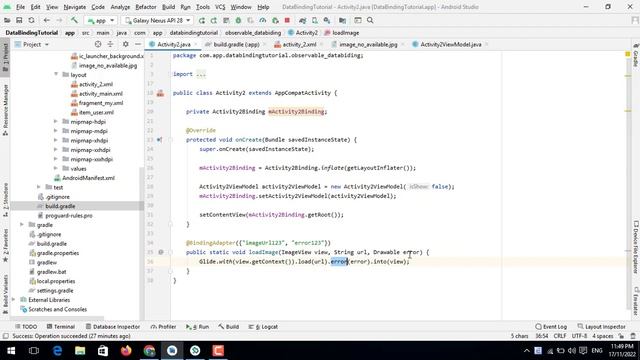
Task: Click the CRLF line separator in status bar
Action: 560,336
